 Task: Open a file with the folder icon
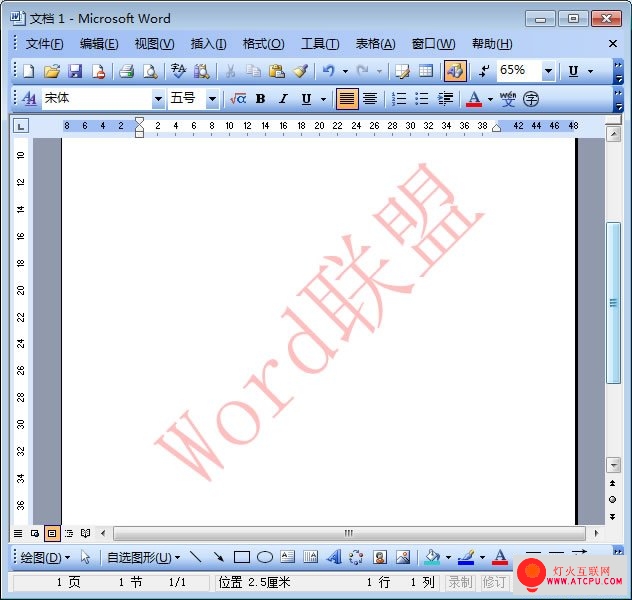pos(52,71)
